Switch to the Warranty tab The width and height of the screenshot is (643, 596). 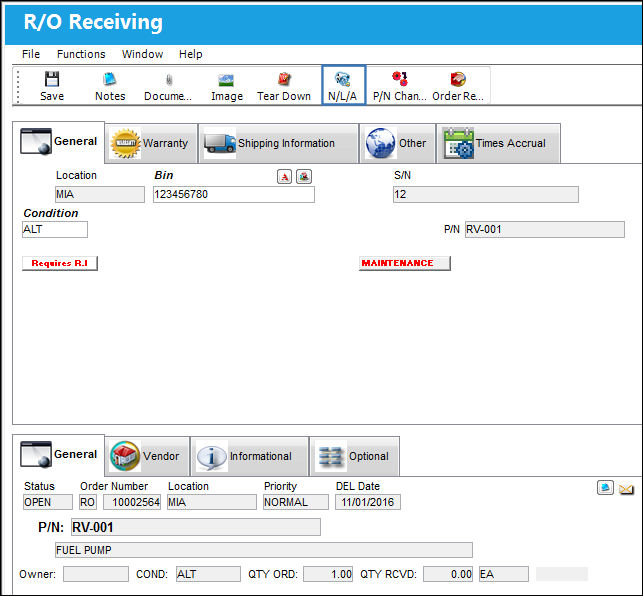151,144
